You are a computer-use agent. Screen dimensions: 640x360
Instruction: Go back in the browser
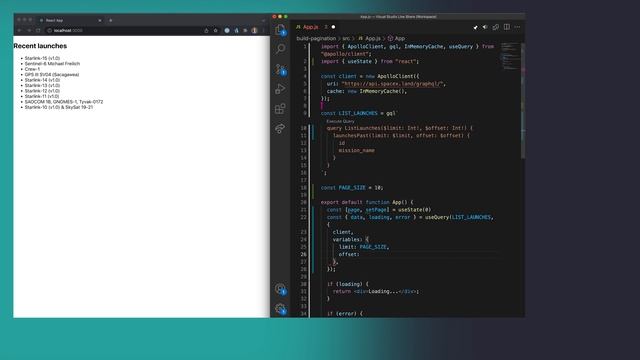pyautogui.click(x=19, y=31)
